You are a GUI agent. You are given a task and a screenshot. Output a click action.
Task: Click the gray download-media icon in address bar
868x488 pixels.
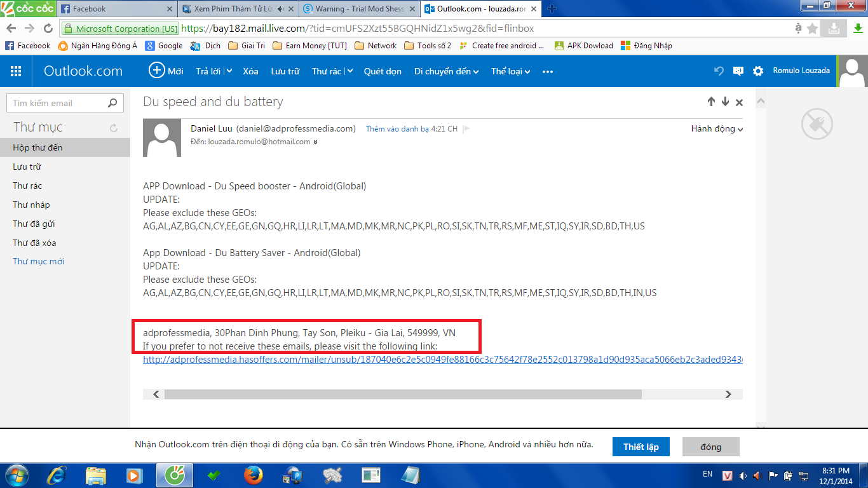pyautogui.click(x=833, y=29)
